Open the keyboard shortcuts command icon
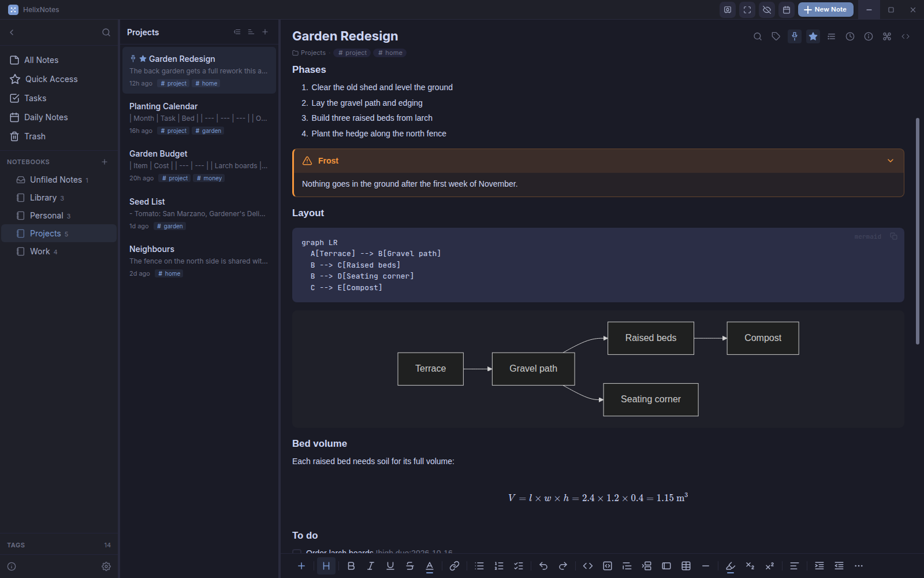 pos(887,36)
